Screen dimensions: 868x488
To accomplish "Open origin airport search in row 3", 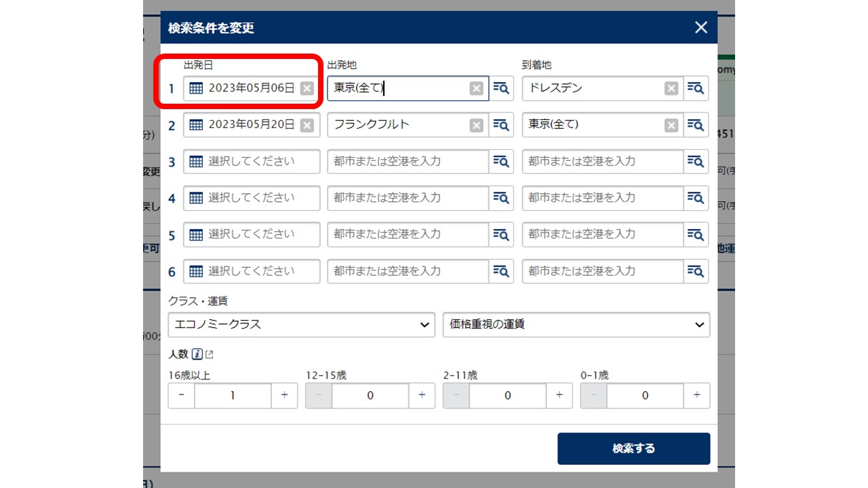I will point(501,161).
